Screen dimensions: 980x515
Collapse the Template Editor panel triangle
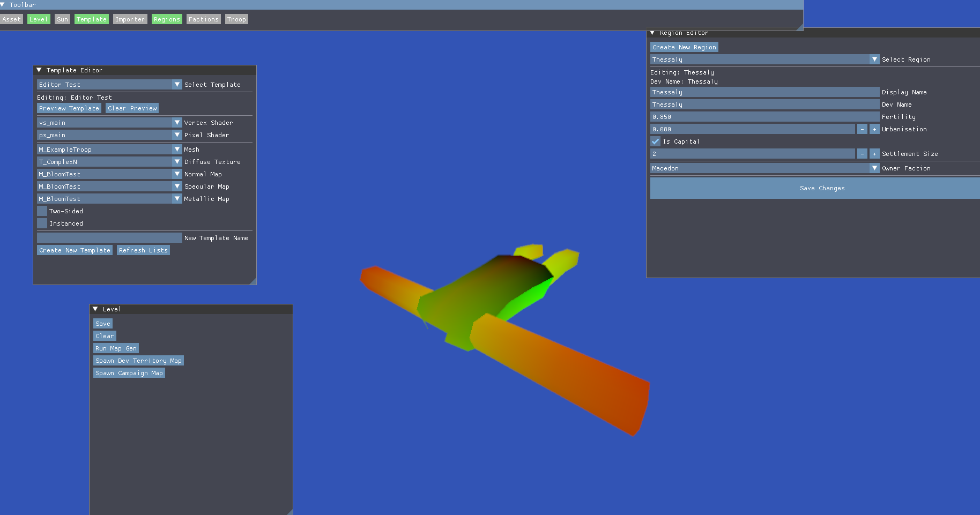pos(39,70)
